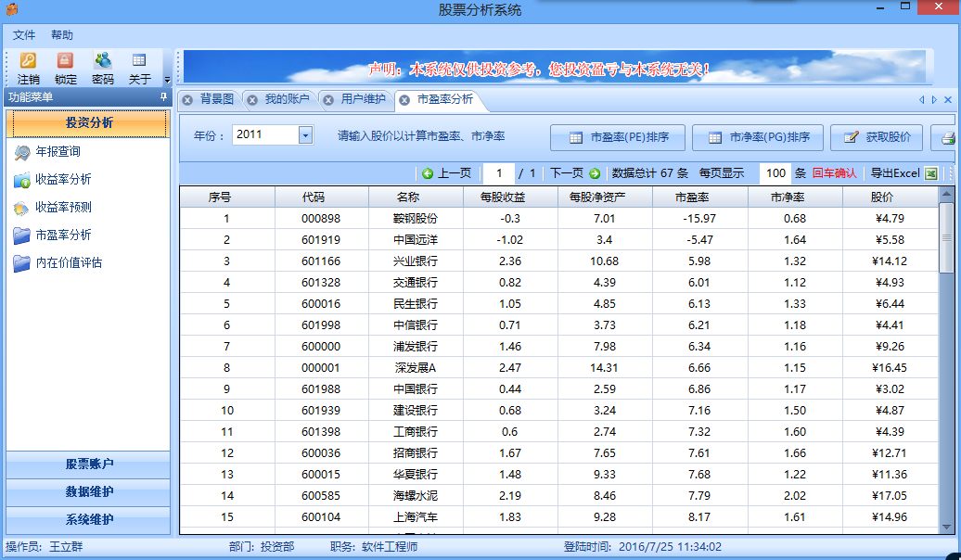Sort by the 序号 column header
The image size is (961, 560).
pyautogui.click(x=227, y=197)
